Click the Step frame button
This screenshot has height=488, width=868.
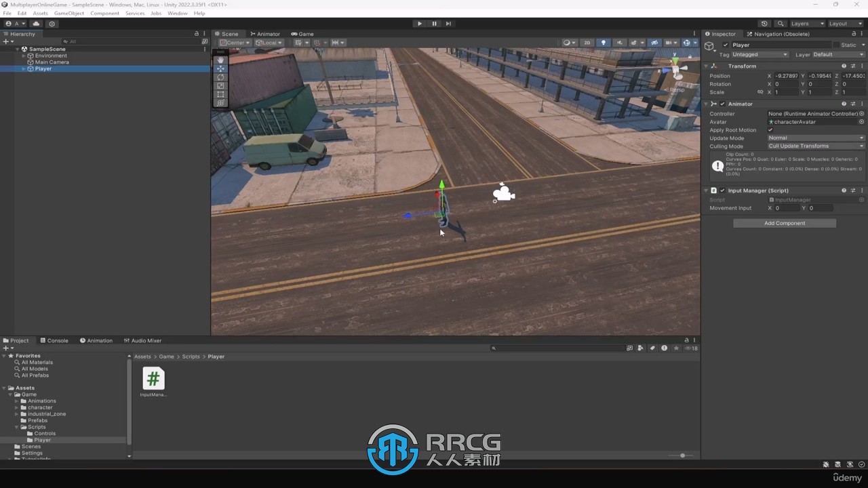[x=448, y=24]
